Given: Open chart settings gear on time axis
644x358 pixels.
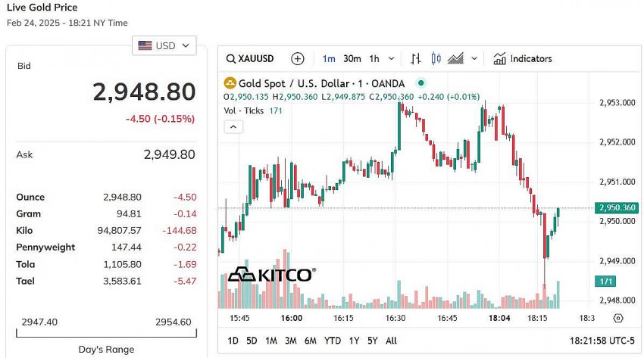Looking at the screenshot, I should (x=618, y=318).
